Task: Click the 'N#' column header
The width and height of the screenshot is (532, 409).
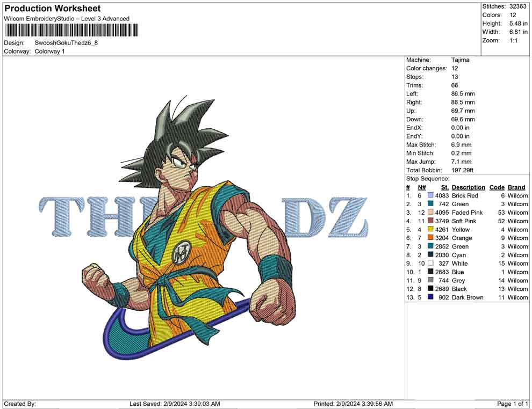Action: (422, 187)
